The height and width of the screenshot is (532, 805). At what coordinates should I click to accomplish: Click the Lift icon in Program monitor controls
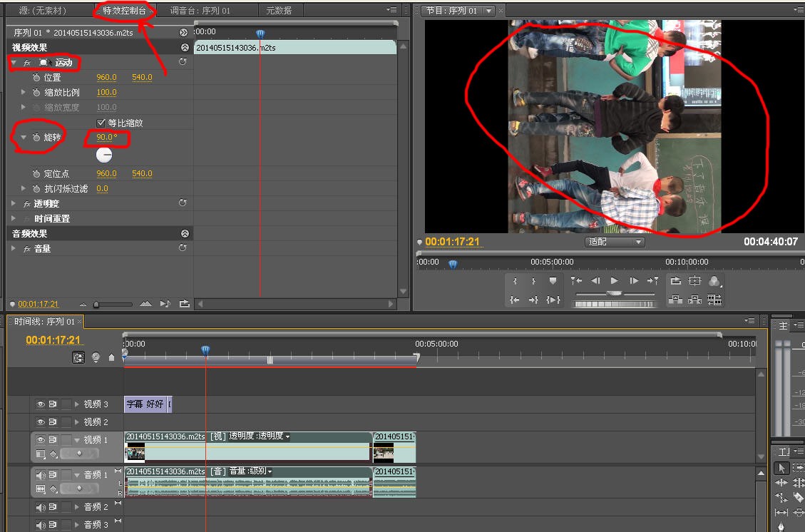coord(676,300)
